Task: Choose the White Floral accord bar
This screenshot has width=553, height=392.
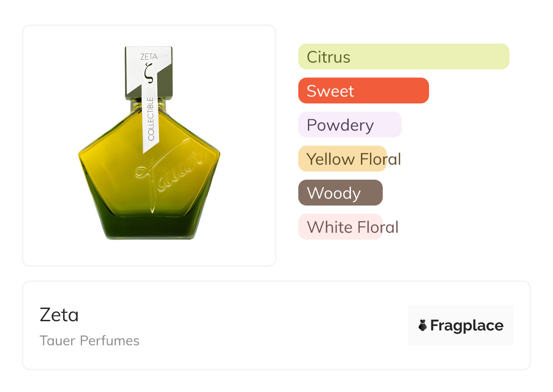Action: pos(340,227)
